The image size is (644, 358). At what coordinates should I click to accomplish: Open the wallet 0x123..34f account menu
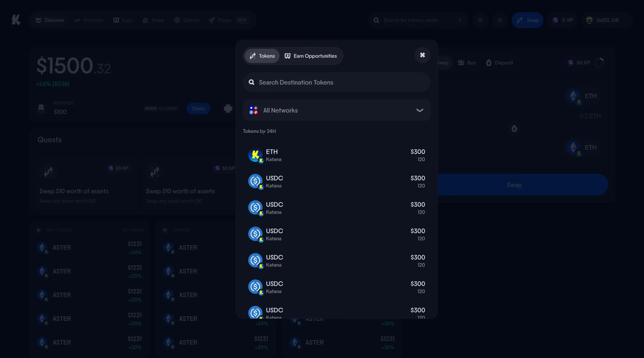(x=607, y=20)
